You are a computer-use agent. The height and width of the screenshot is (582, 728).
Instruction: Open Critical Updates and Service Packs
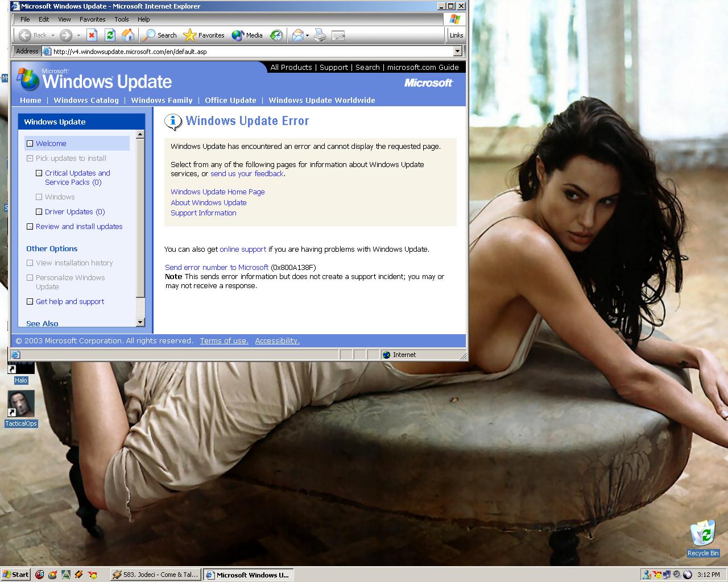[x=77, y=177]
